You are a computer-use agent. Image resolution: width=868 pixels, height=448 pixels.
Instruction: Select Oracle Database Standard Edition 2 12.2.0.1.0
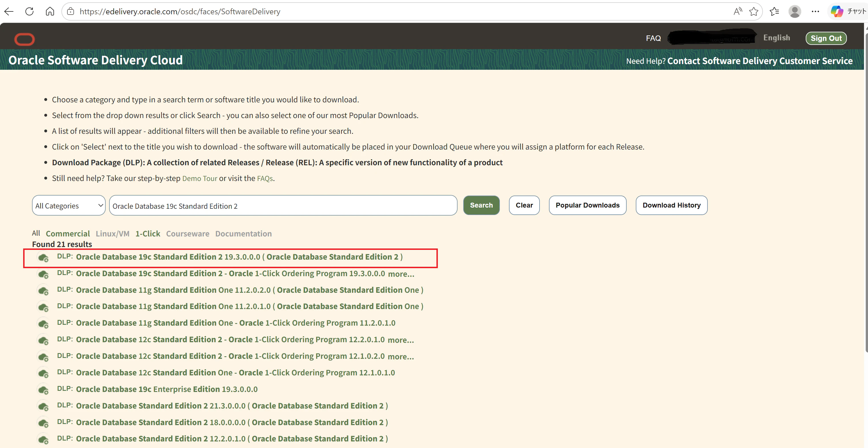(232, 439)
